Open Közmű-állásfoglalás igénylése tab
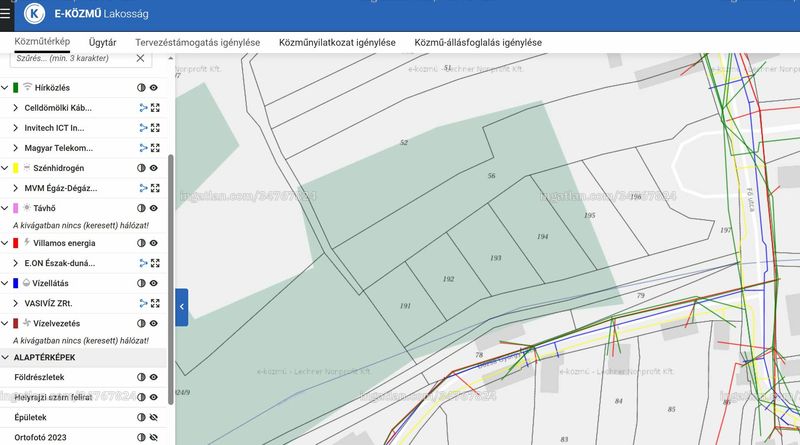Image resolution: width=800 pixels, height=445 pixels. click(x=478, y=42)
